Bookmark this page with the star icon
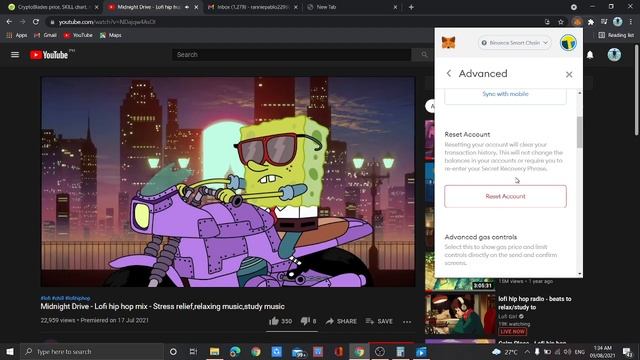The width and height of the screenshot is (640, 360). pyautogui.click(x=561, y=22)
